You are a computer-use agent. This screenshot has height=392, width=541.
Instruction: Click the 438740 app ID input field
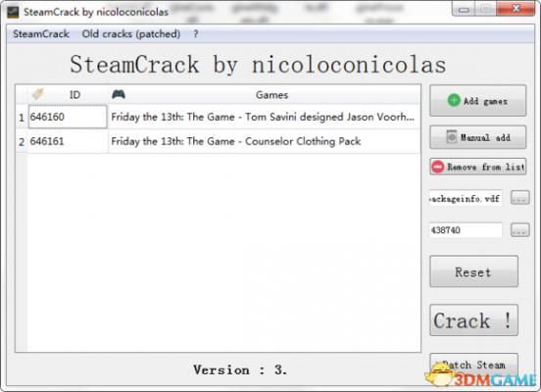point(466,230)
